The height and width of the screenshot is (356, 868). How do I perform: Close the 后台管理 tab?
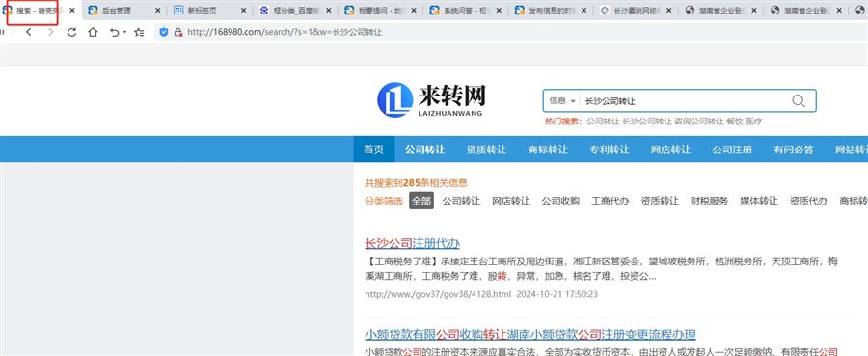pyautogui.click(x=158, y=11)
